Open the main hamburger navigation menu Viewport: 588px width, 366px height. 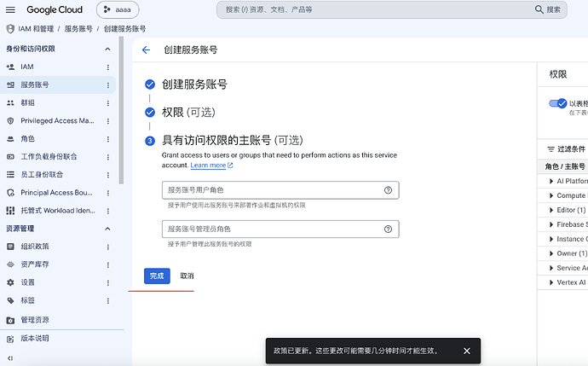pyautogui.click(x=10, y=9)
